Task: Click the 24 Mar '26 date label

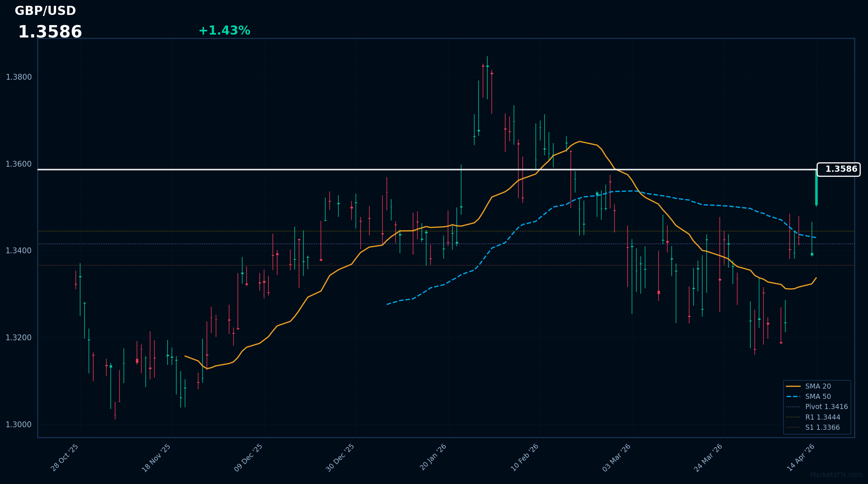Action: pyautogui.click(x=708, y=458)
